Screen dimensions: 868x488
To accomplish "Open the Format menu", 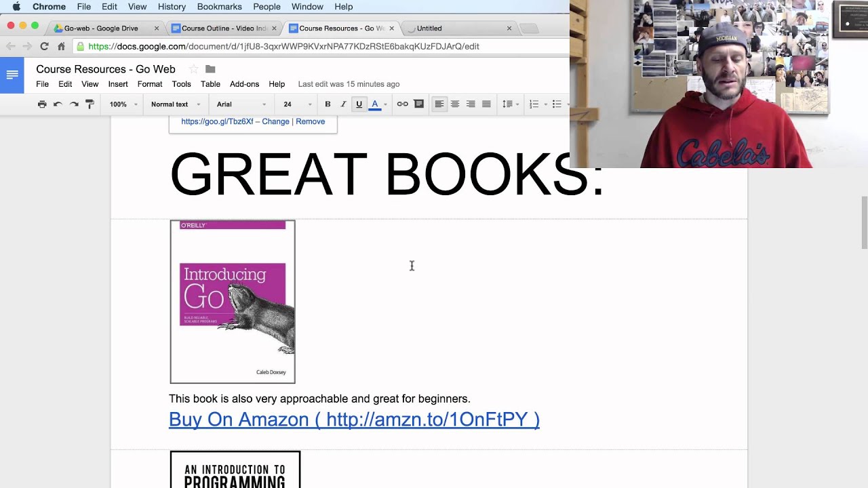I will (150, 84).
